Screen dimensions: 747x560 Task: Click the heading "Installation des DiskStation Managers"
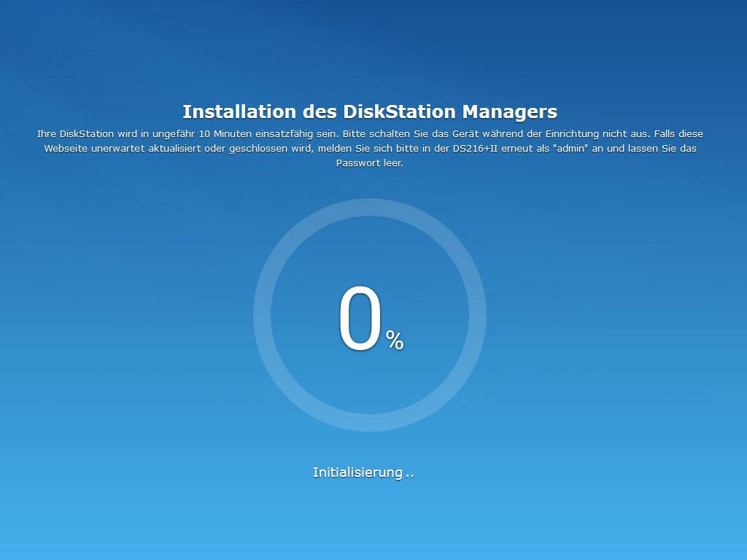(370, 112)
